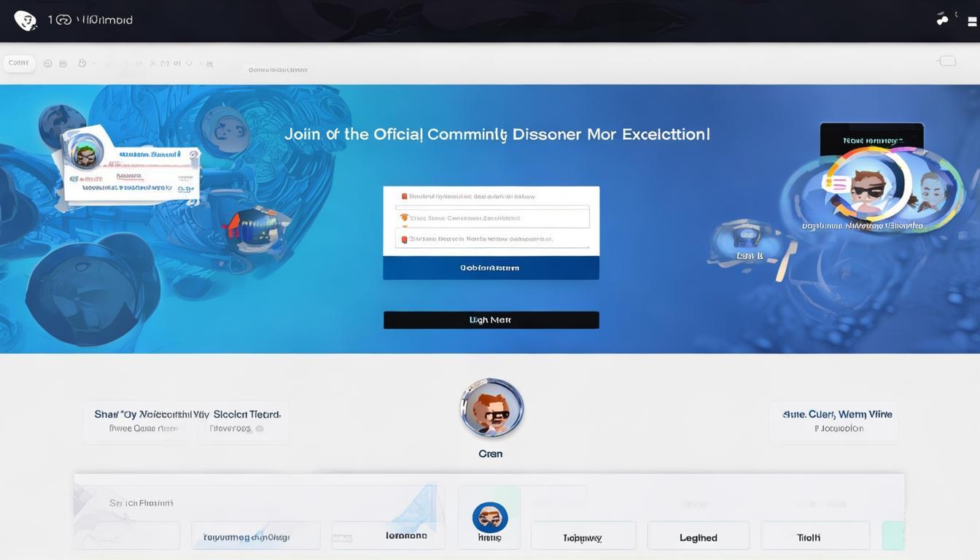The width and height of the screenshot is (980, 560).
Task: Click the orange icon in the second form row
Action: (403, 217)
